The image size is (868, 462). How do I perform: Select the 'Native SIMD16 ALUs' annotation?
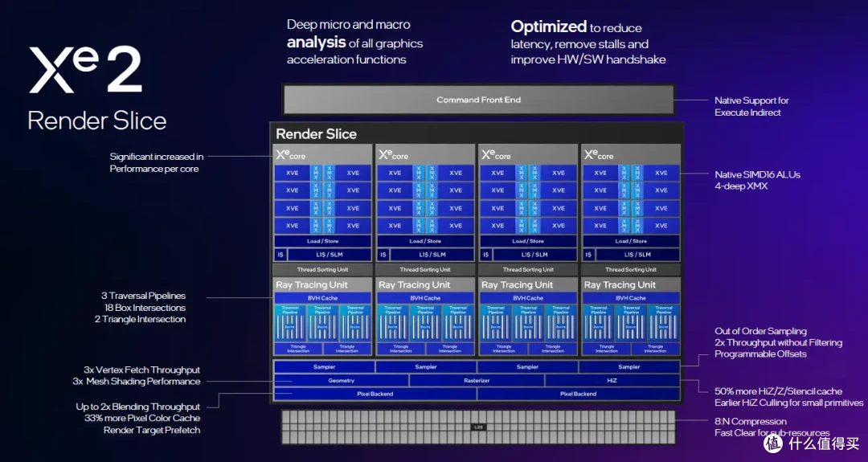point(757,174)
